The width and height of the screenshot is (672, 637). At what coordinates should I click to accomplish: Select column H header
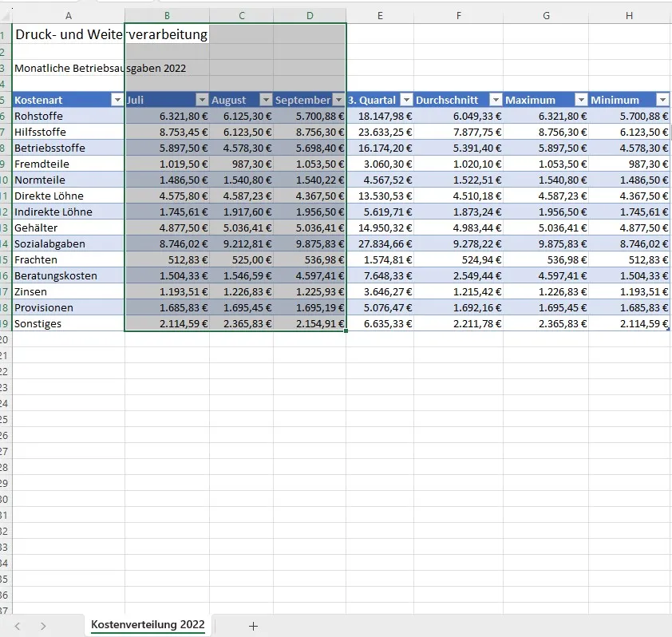point(629,16)
